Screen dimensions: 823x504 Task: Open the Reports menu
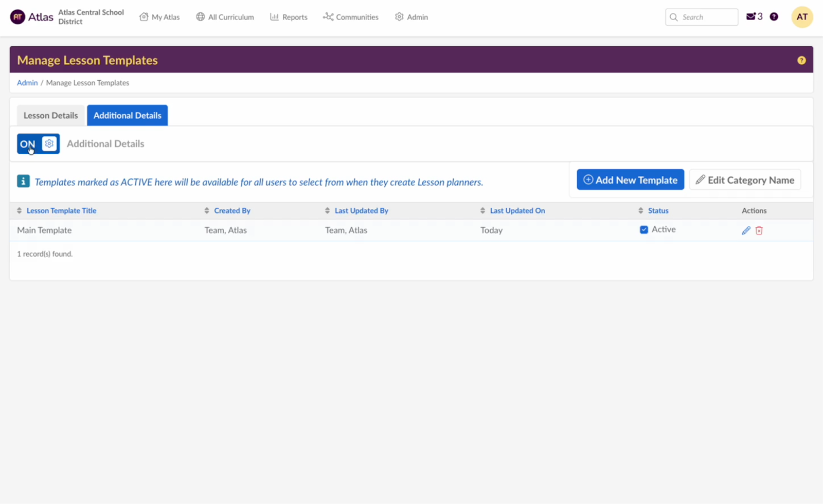[x=289, y=17]
